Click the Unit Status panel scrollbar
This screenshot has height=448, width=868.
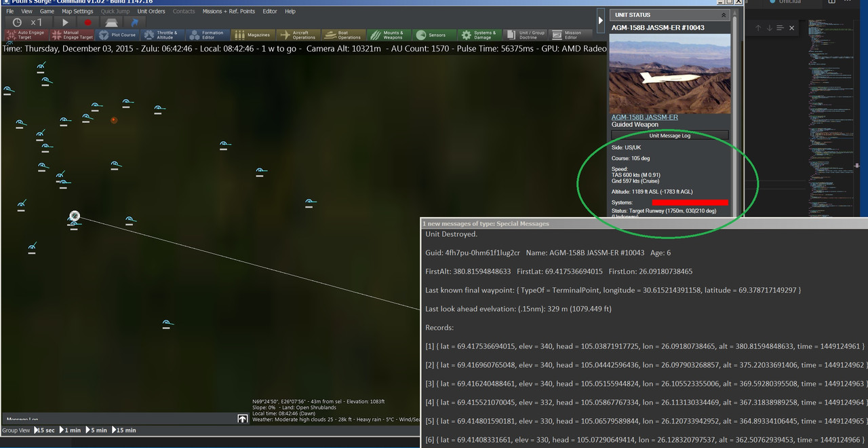pos(734,115)
